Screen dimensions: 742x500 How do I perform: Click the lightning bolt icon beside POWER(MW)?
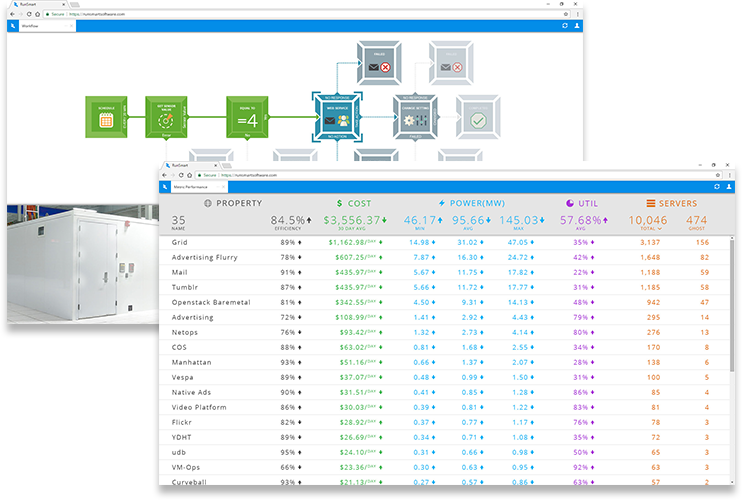(442, 203)
